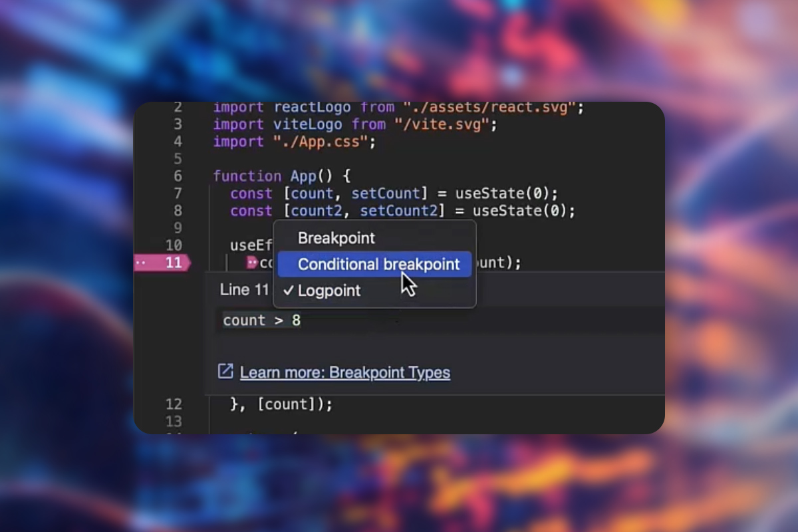Click line number 10 in the gutter
Screen dimensions: 798x532
click(174, 245)
